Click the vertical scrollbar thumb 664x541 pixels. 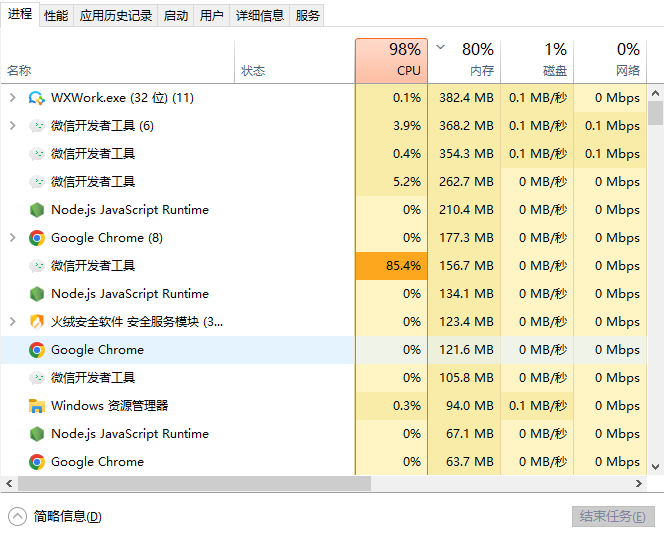tap(655, 113)
